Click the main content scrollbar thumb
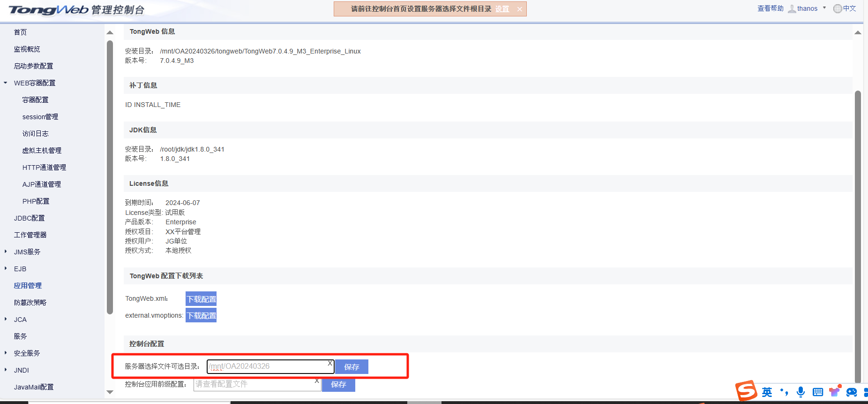This screenshot has width=868, height=404. click(x=858, y=237)
